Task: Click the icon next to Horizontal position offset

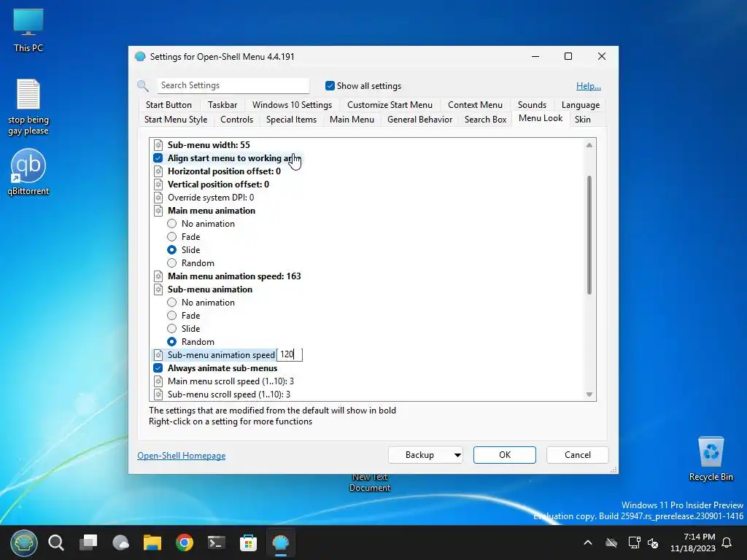Action: coord(158,171)
